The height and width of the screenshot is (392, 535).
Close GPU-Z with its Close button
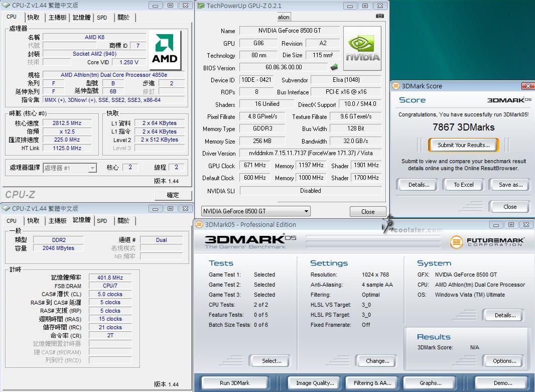click(x=368, y=211)
